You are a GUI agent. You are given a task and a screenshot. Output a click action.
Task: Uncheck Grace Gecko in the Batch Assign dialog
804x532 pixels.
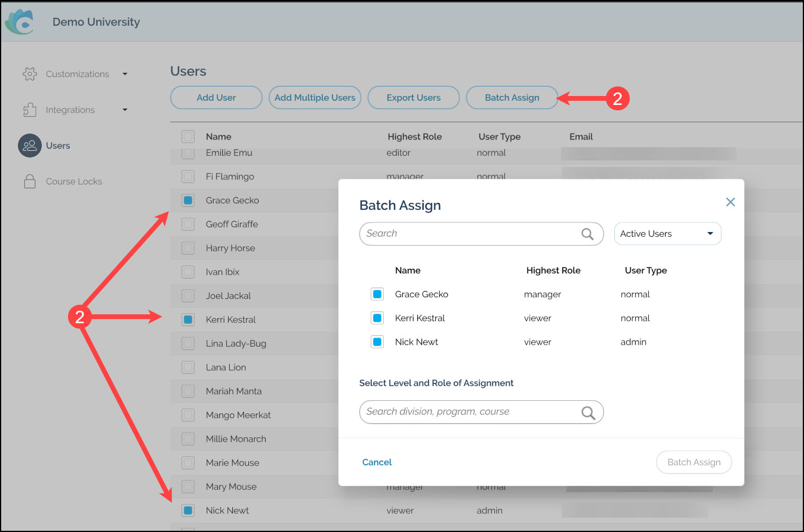coord(377,294)
